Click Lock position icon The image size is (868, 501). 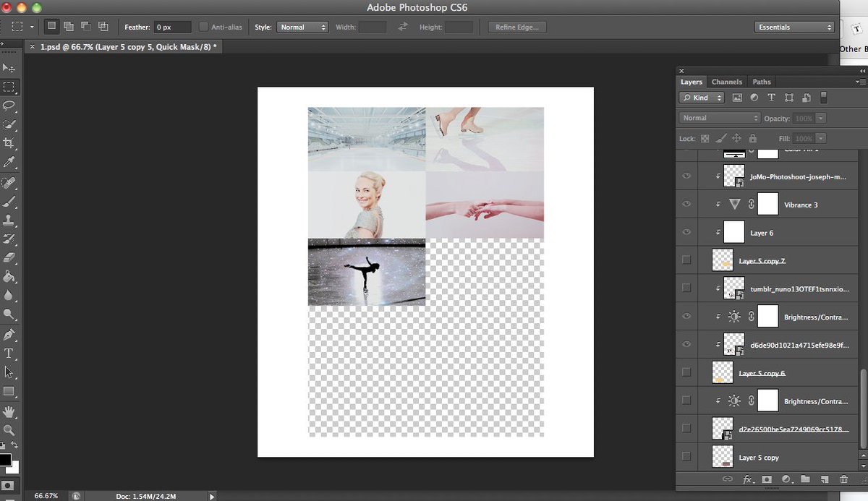737,138
